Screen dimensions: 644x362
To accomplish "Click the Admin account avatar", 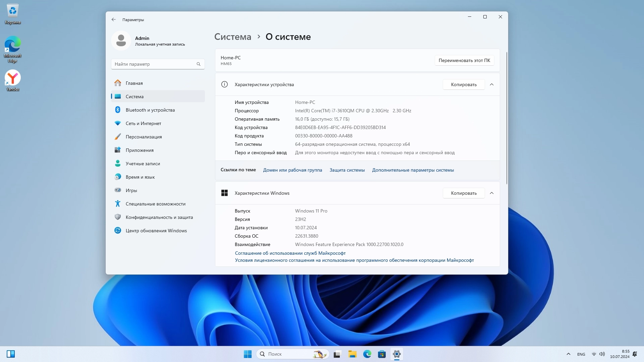I will [121, 41].
